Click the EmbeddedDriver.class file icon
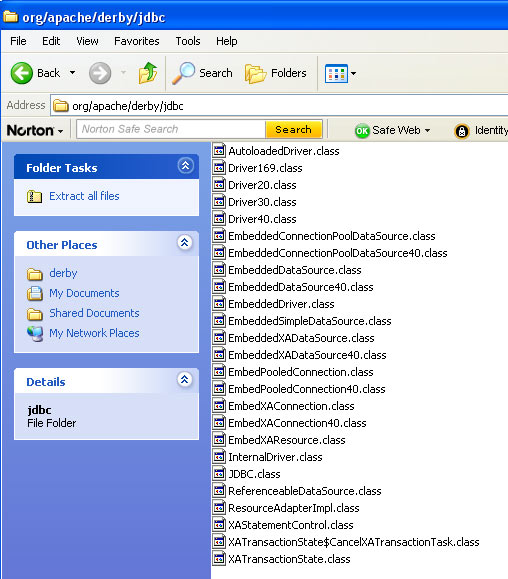 (219, 303)
